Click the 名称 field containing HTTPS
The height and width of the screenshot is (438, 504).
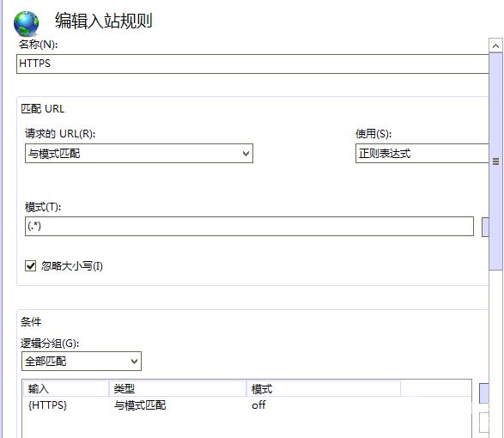click(252, 64)
